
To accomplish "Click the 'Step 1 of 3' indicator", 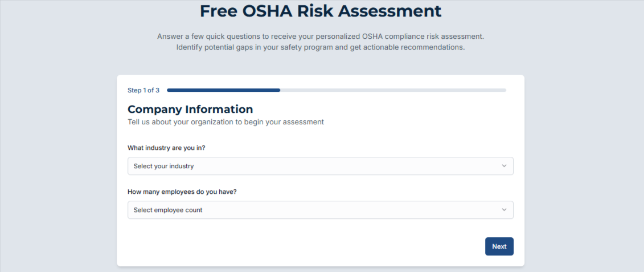I will coord(143,90).
